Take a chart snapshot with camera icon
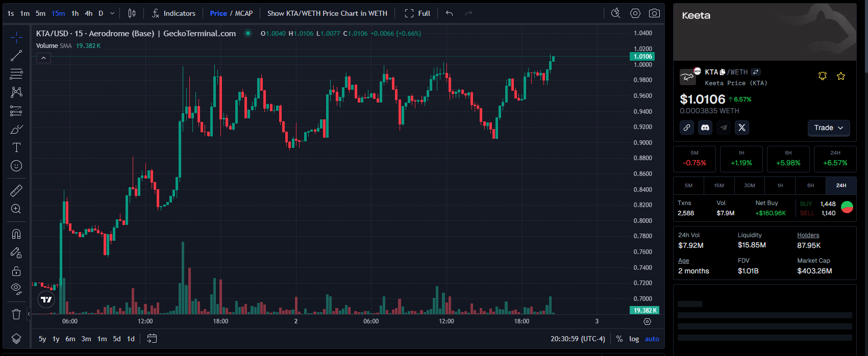The height and width of the screenshot is (356, 868). click(654, 13)
